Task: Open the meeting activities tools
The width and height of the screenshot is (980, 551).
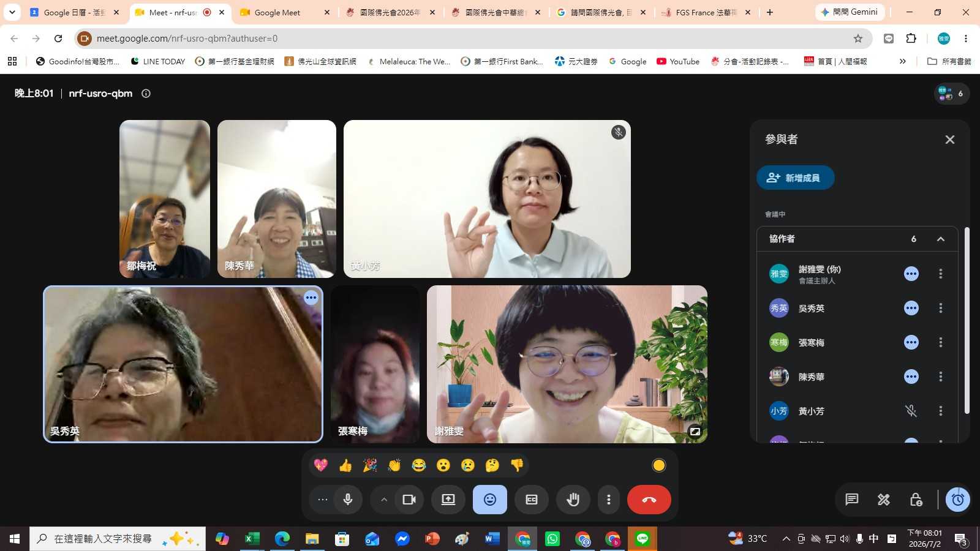Action: pos(884,500)
